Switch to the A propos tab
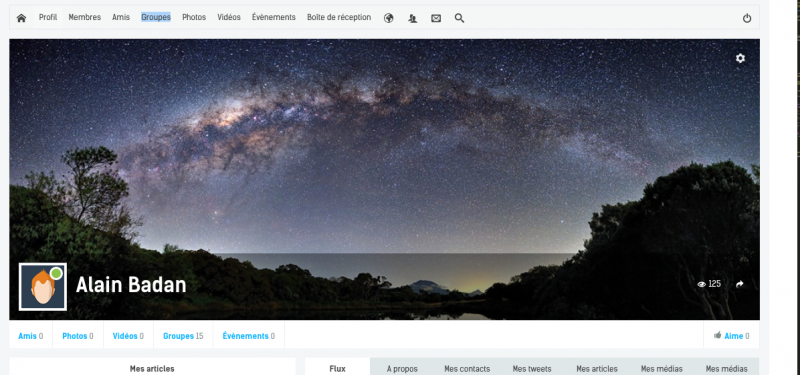Image resolution: width=800 pixels, height=375 pixels. click(402, 368)
